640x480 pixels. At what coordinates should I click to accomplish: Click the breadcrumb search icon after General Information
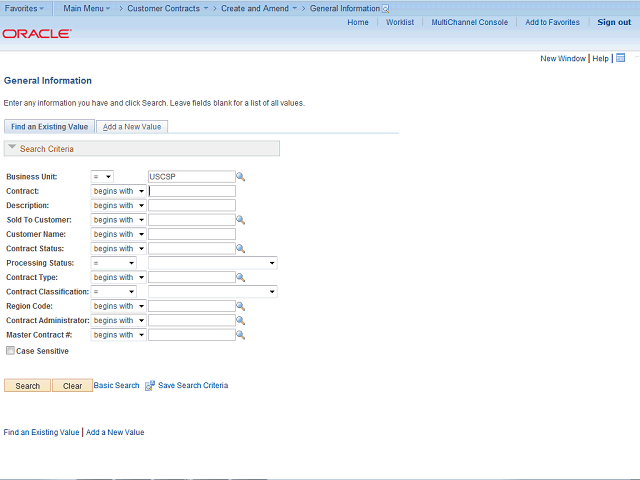tap(385, 9)
